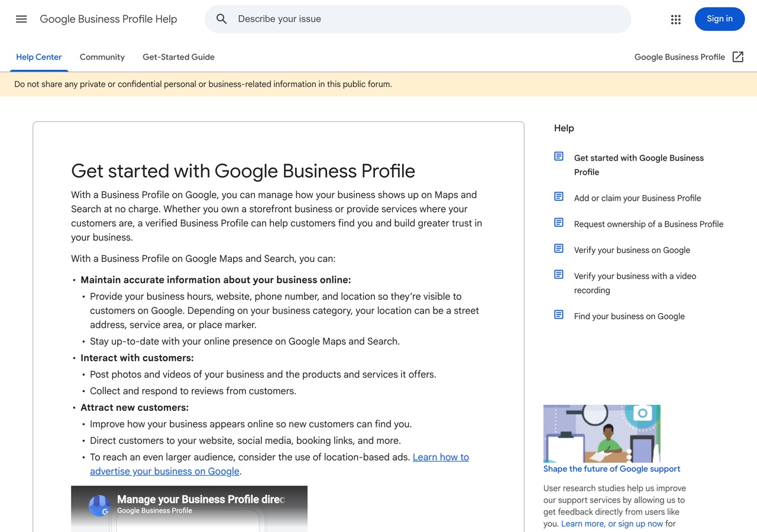Click the user research illustration thumbnail
This screenshot has width=757, height=532.
click(x=601, y=433)
